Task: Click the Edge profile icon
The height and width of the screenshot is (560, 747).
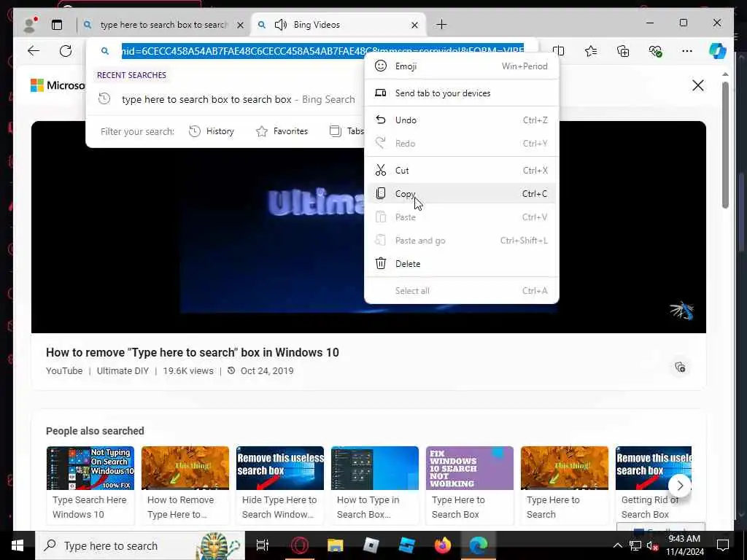Action: pos(30,24)
